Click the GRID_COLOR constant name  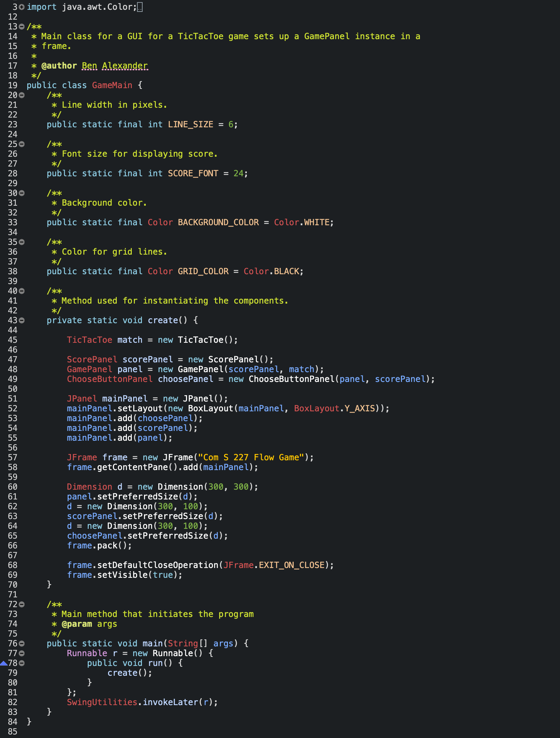point(203,271)
